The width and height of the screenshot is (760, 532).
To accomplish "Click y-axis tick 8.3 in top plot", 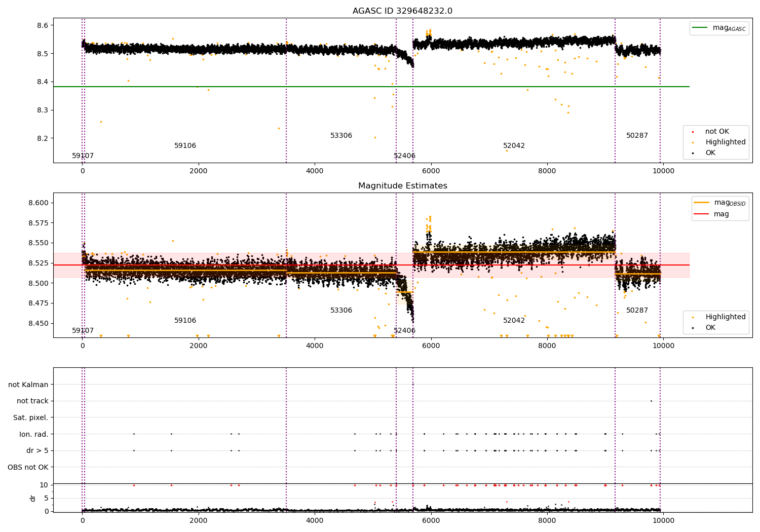I will click(42, 110).
